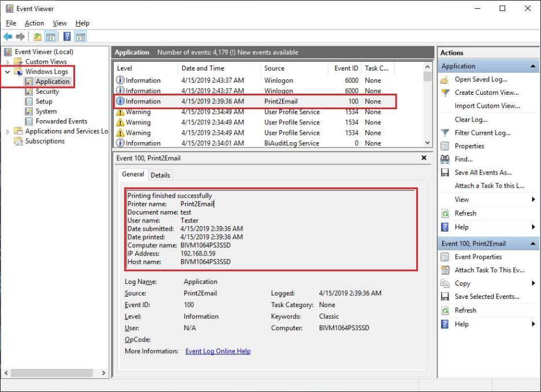Open the Copy submenu arrow in Actions
Image resolution: width=541 pixels, height=392 pixels.
(x=533, y=283)
